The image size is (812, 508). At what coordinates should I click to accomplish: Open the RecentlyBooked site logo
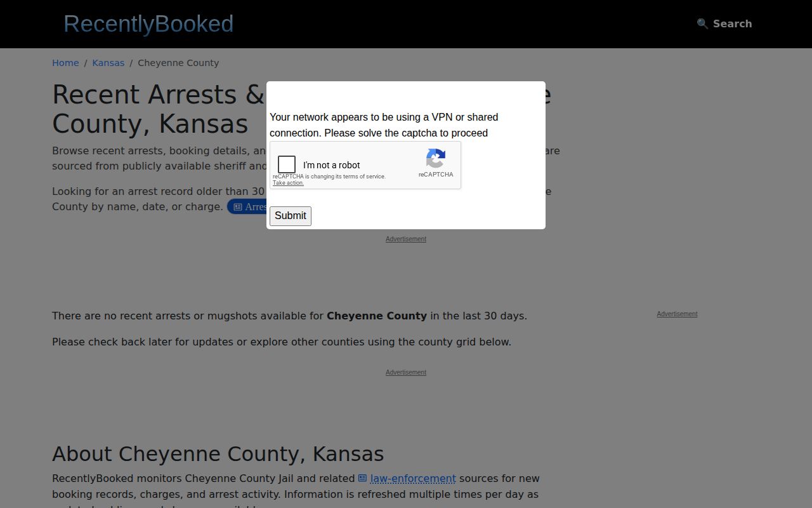(148, 24)
